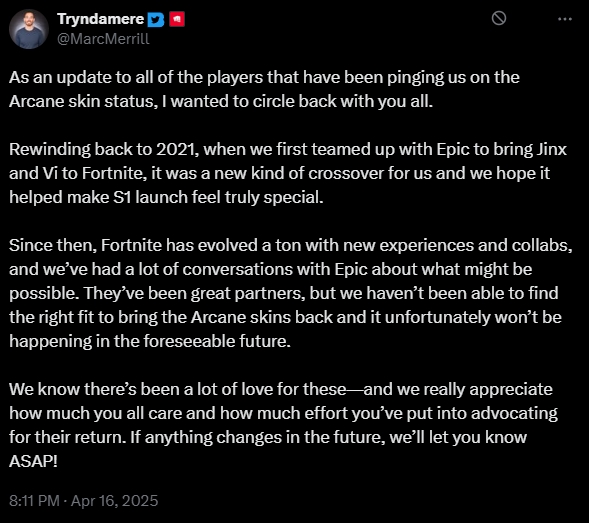Viewport: 589px width, 523px height.
Task: Click the Apr 16, 2025 date
Action: pos(115,501)
